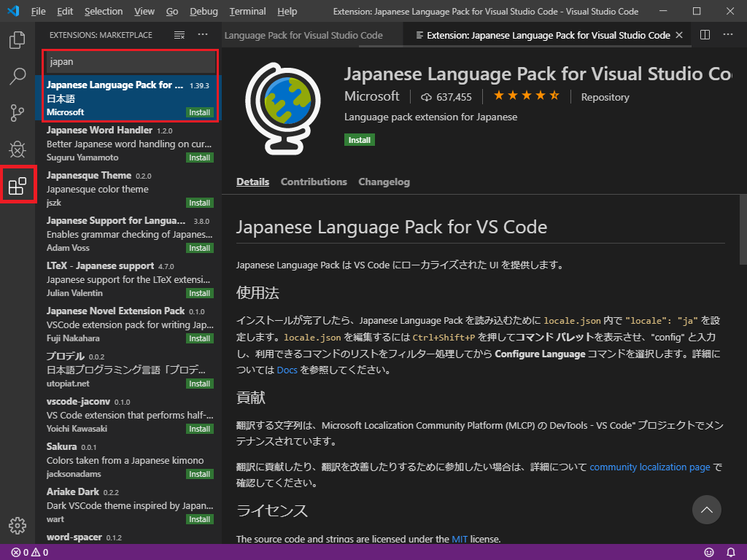Open the MIT license link
Image resolution: width=747 pixels, height=560 pixels.
tap(460, 539)
